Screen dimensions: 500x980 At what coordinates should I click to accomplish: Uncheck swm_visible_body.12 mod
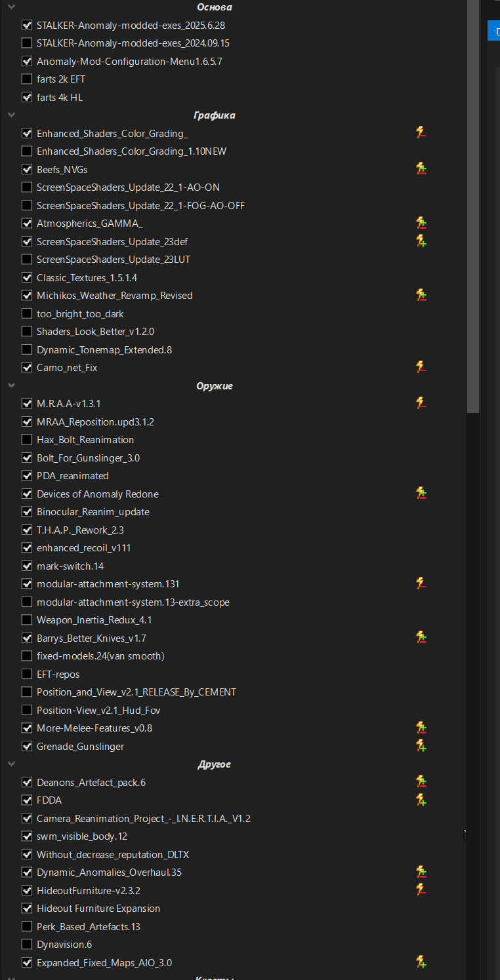[27, 836]
